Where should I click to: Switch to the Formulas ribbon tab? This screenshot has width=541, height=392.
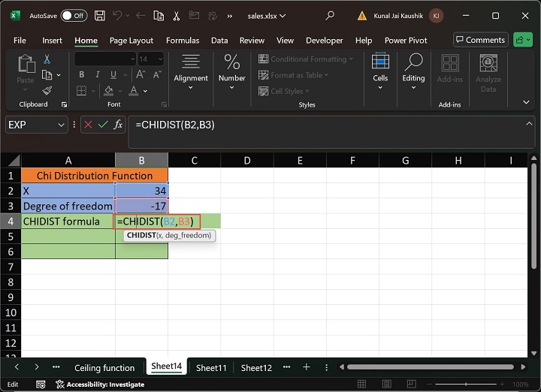click(183, 41)
